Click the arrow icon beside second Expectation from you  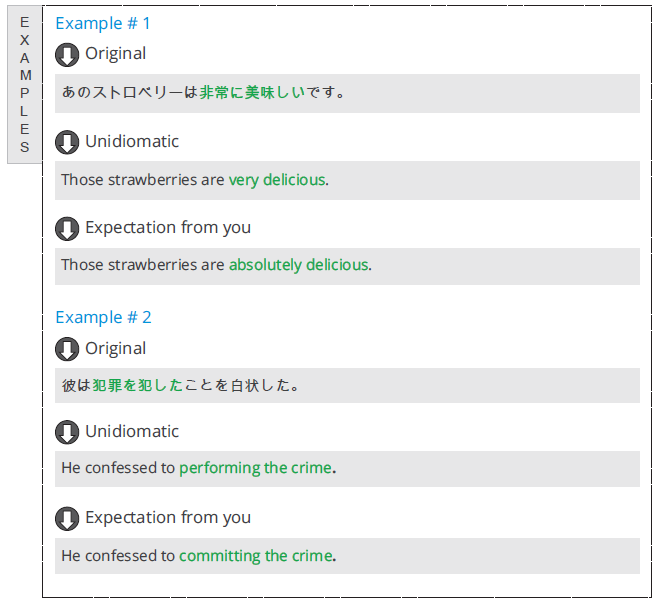pyautogui.click(x=67, y=519)
